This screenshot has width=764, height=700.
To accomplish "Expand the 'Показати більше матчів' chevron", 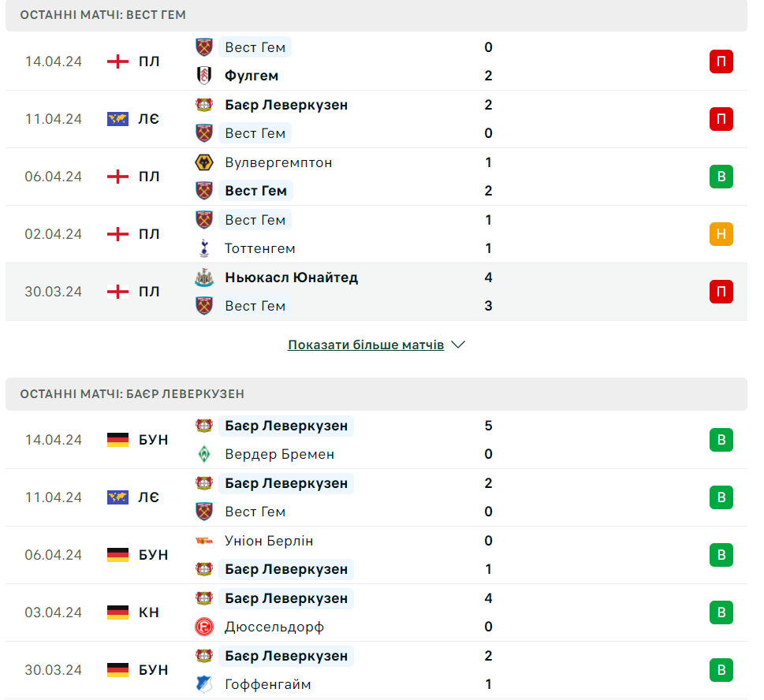I will (x=459, y=345).
